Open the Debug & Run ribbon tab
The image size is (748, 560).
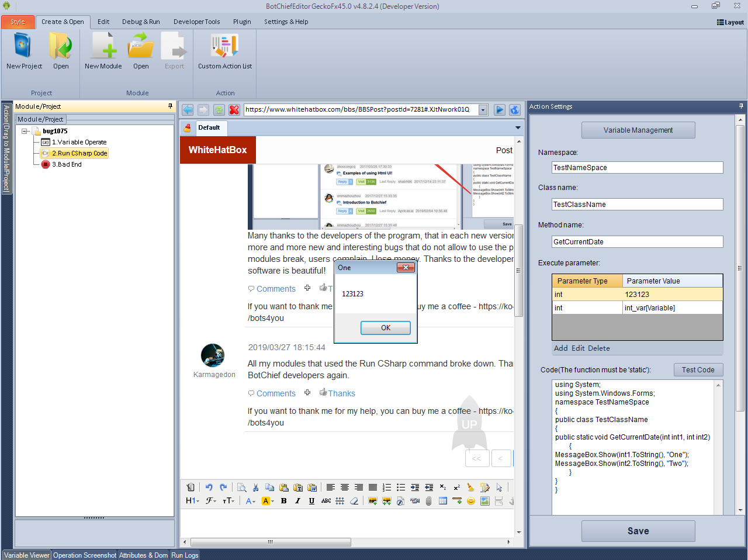[x=141, y=22]
